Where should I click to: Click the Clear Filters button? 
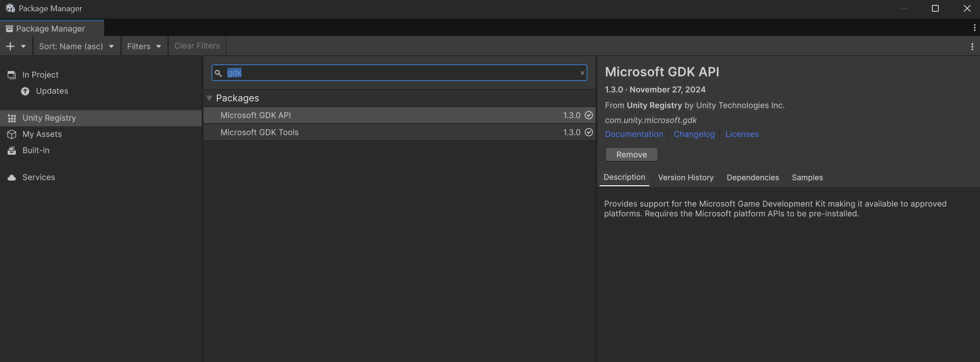(197, 46)
